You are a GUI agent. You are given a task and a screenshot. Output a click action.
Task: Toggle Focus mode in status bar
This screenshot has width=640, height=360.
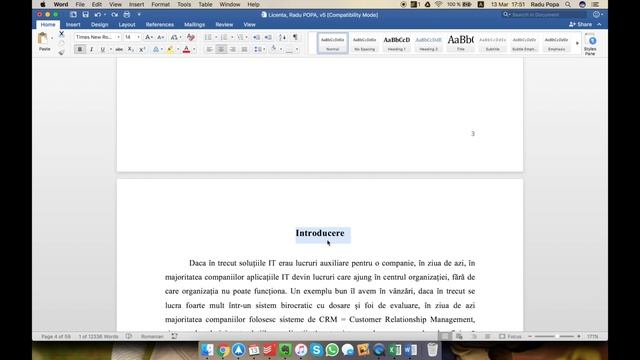click(x=510, y=336)
